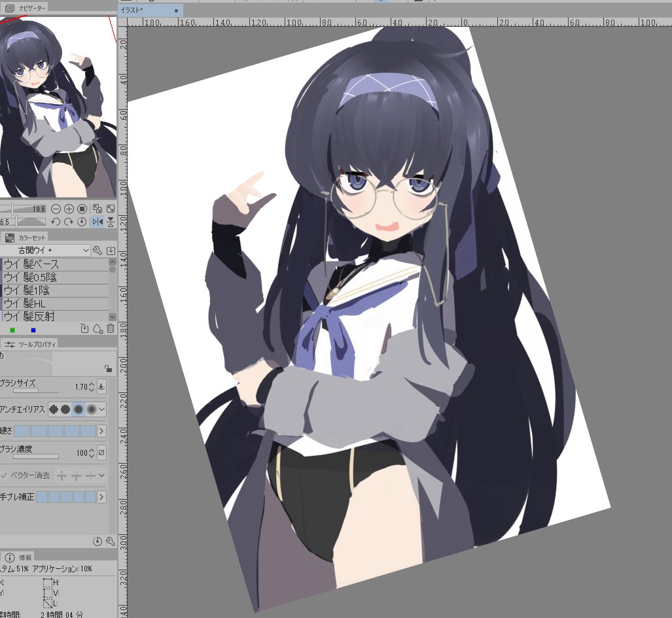Click the Navigator preview thumbnail
This screenshot has height=618, width=672.
click(x=58, y=107)
